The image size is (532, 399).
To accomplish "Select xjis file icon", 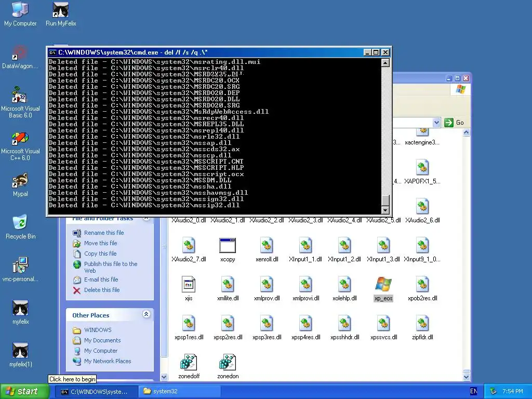I will 189,289.
